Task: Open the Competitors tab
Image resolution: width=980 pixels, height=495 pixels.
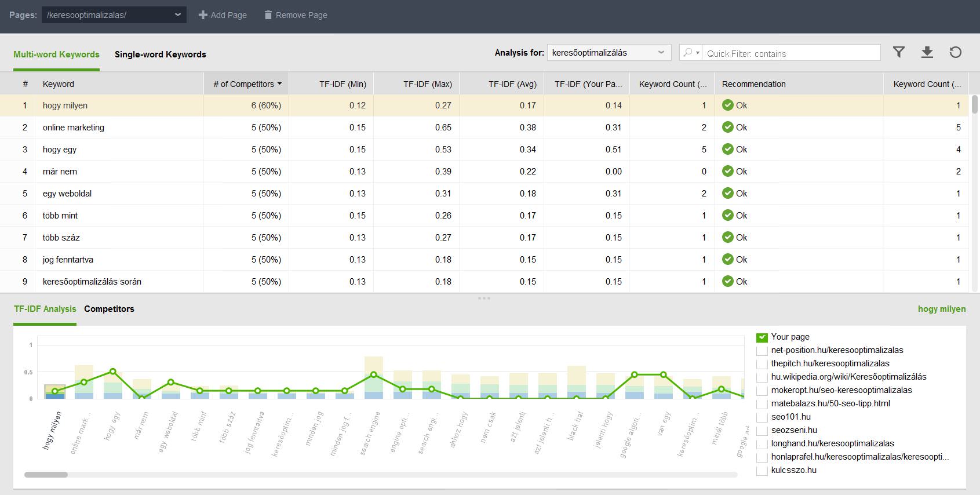Action: pyautogui.click(x=109, y=309)
